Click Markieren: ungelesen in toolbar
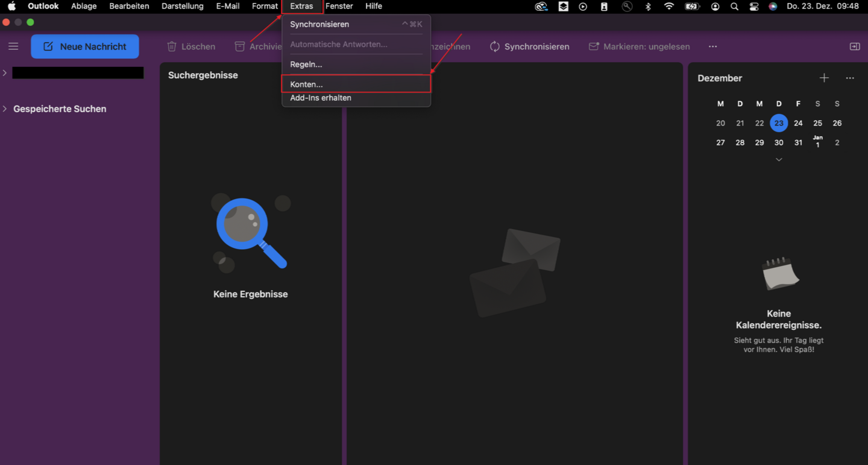868x465 pixels. [640, 46]
